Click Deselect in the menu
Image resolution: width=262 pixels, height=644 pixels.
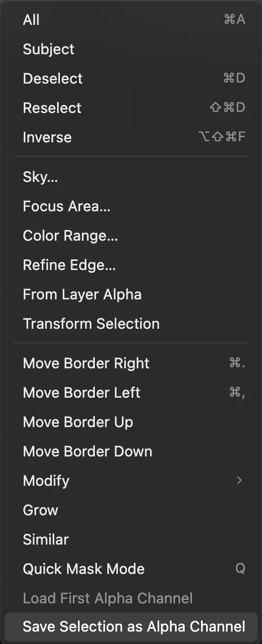coord(131,79)
